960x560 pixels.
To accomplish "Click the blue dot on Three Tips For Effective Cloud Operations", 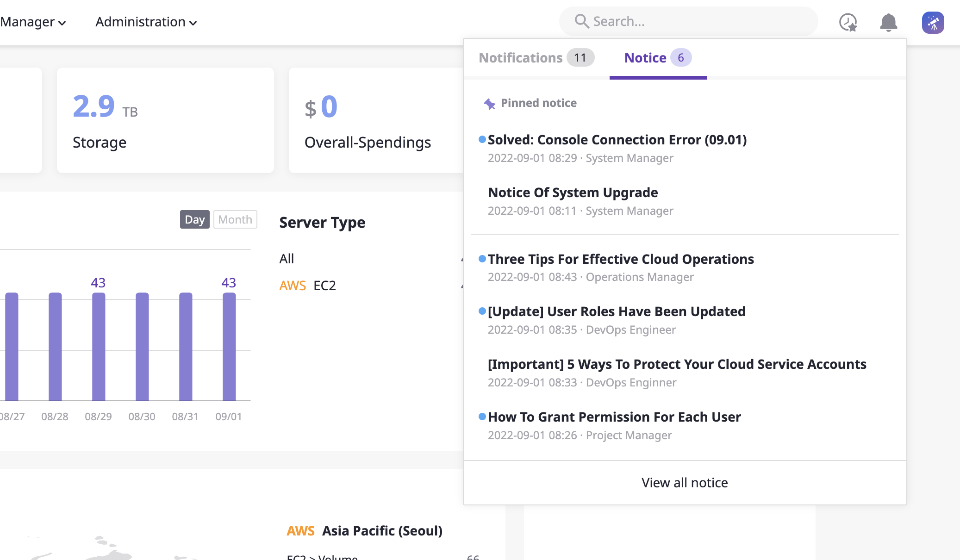I will click(x=482, y=258).
